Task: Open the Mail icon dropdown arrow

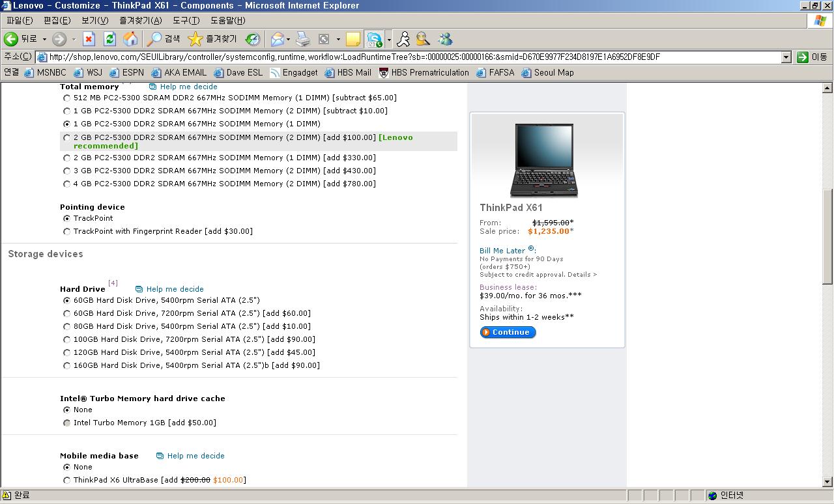Action: click(x=288, y=39)
